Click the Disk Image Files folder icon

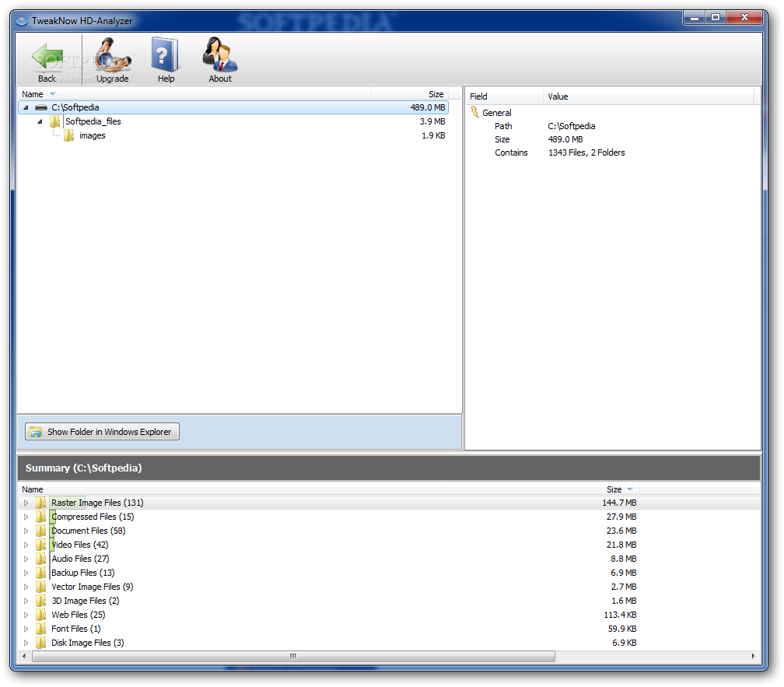pyautogui.click(x=40, y=643)
